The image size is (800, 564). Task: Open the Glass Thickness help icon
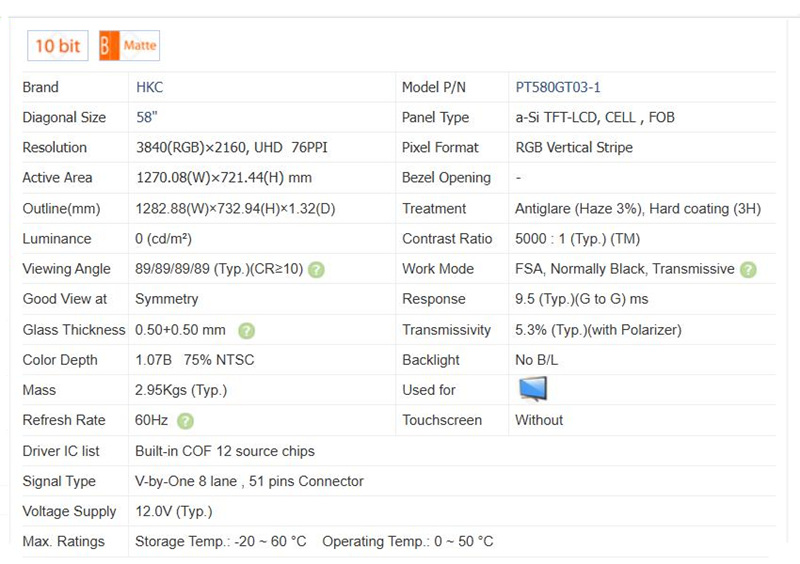246,330
